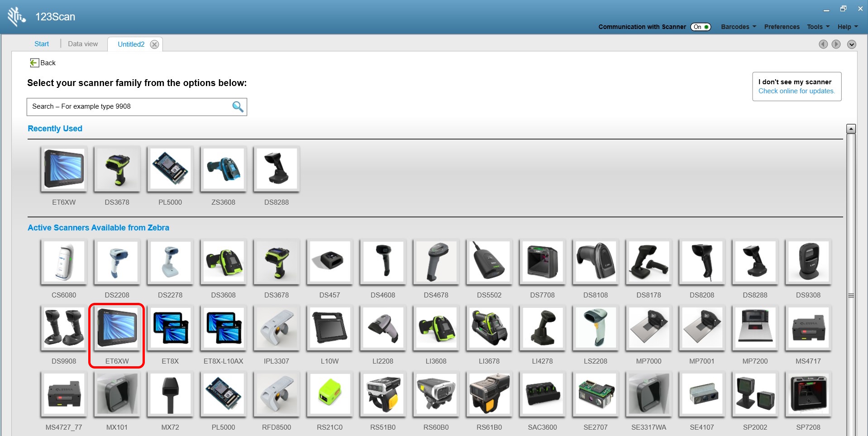Select the DS8108 scanner icon

pos(596,262)
